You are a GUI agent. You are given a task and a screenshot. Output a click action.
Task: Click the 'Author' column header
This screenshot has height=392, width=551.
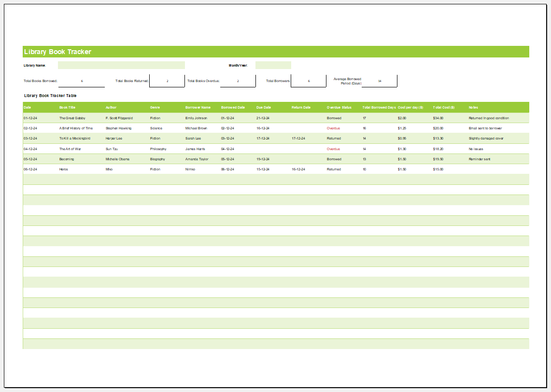pos(111,108)
